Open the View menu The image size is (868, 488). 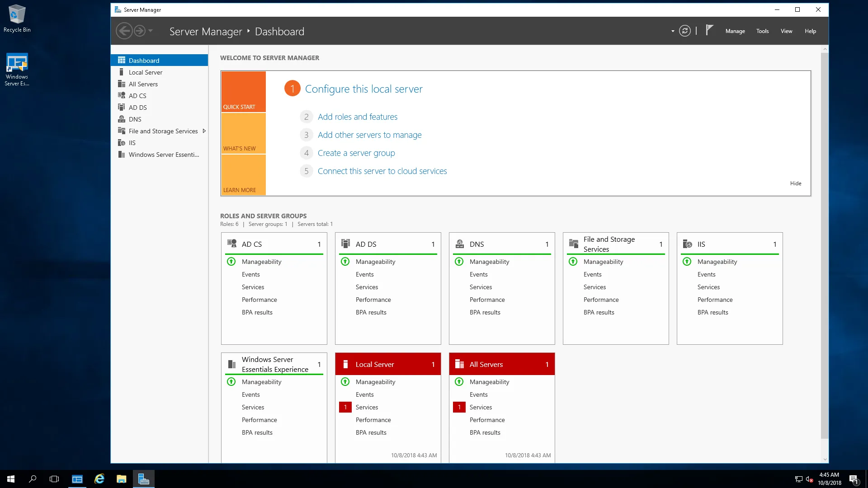(786, 31)
